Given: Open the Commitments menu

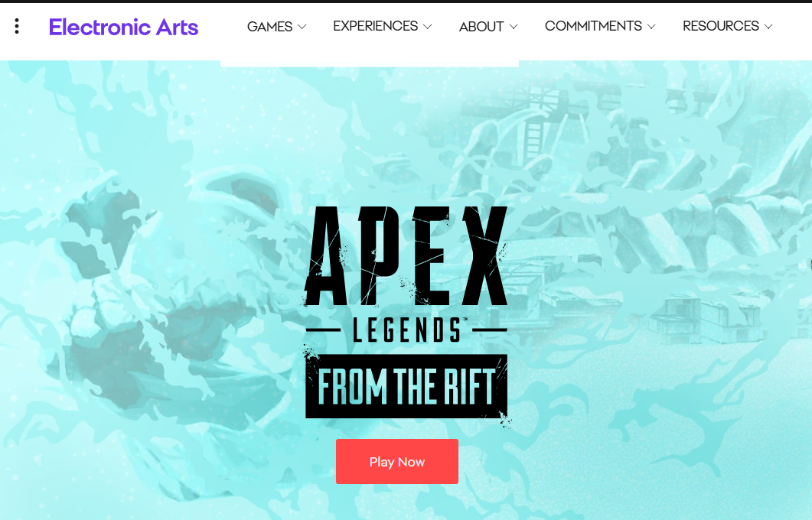Looking at the screenshot, I should pyautogui.click(x=600, y=26).
